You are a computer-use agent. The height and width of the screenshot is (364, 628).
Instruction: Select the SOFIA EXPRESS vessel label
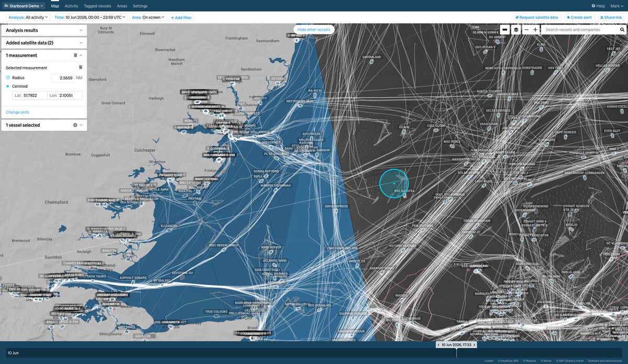(x=337, y=206)
